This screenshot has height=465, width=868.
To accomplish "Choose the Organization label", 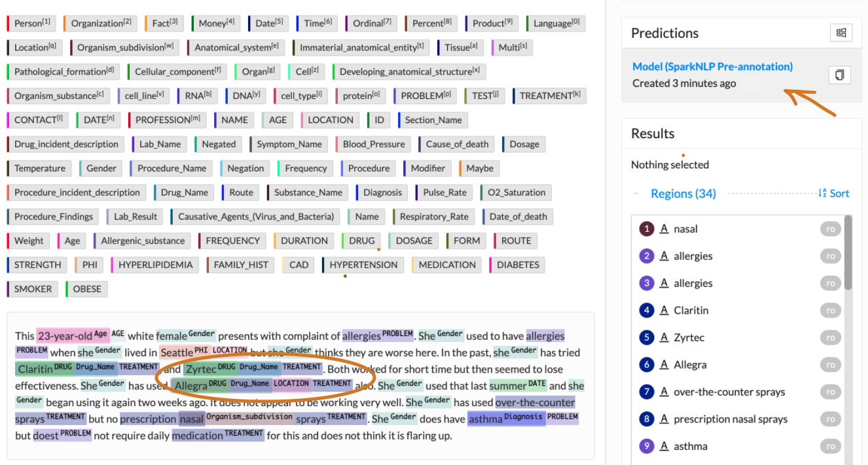I will 101,23.
